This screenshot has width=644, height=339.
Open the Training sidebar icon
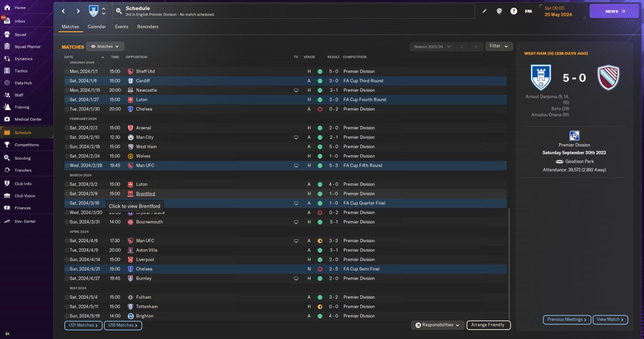coord(7,107)
